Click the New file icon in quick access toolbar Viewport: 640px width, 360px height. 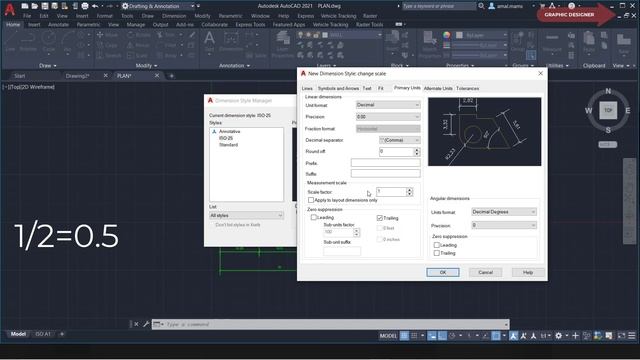(25, 6)
